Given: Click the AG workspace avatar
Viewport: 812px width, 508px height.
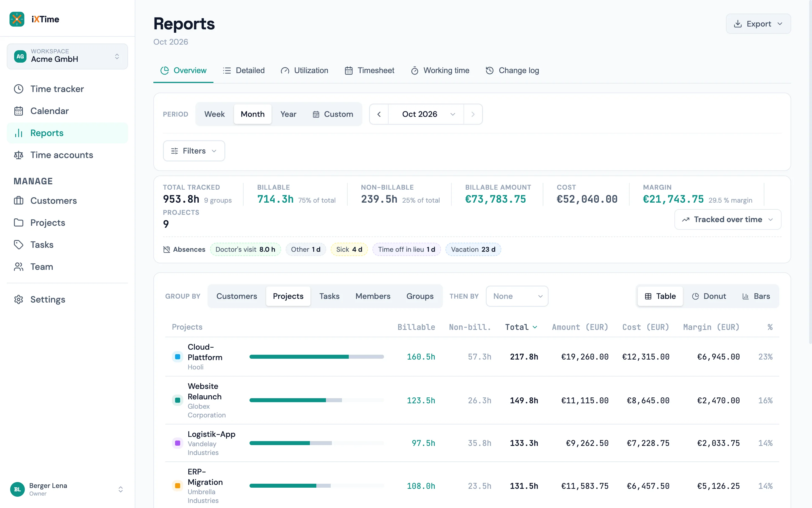Looking at the screenshot, I should (20, 56).
